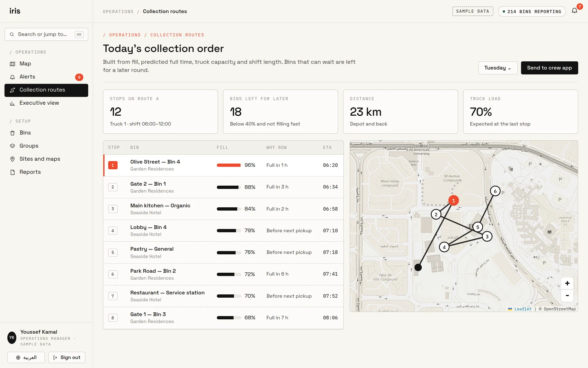
Task: Select the Pastry — General row
Action: pyautogui.click(x=223, y=252)
